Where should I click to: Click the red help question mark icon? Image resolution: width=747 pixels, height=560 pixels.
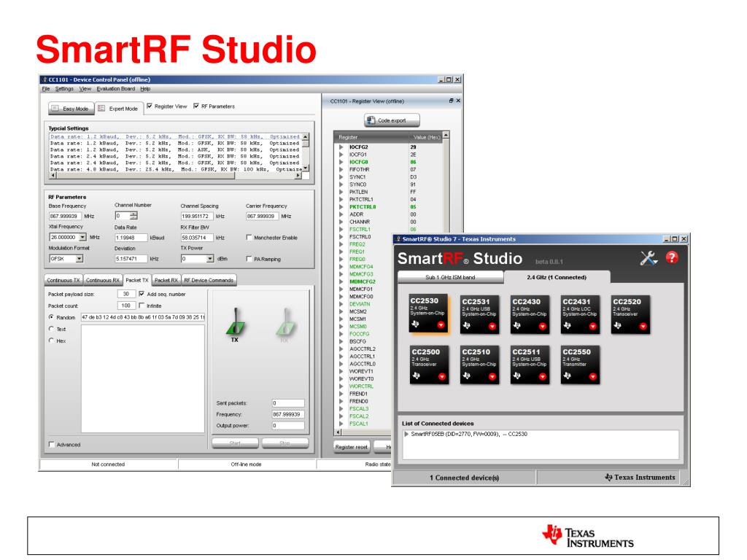672,257
